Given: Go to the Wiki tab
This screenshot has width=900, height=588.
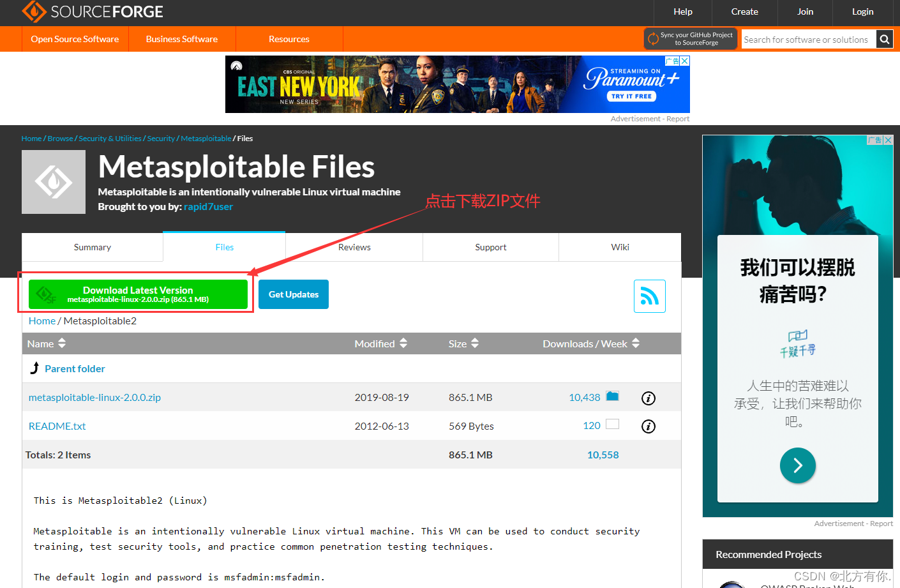Looking at the screenshot, I should tap(620, 247).
